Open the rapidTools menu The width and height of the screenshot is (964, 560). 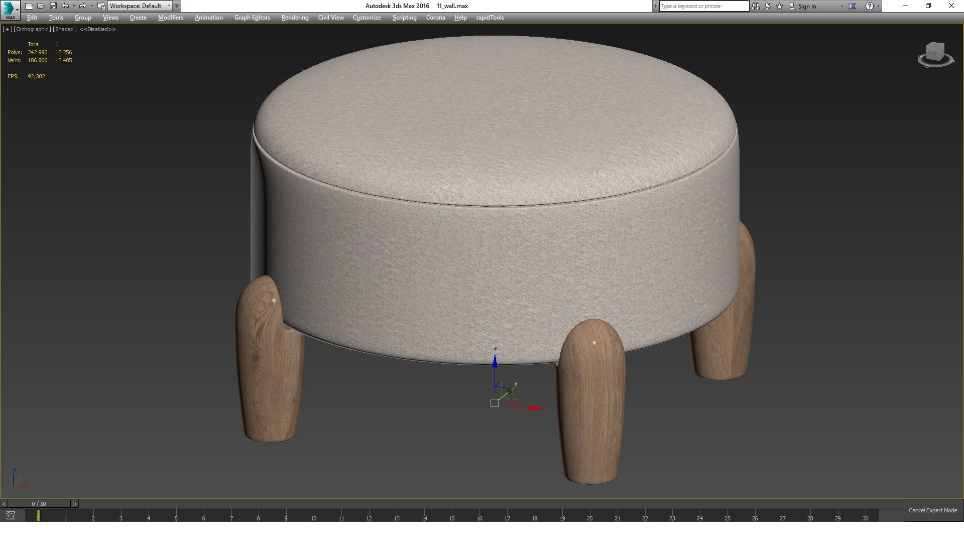(490, 18)
